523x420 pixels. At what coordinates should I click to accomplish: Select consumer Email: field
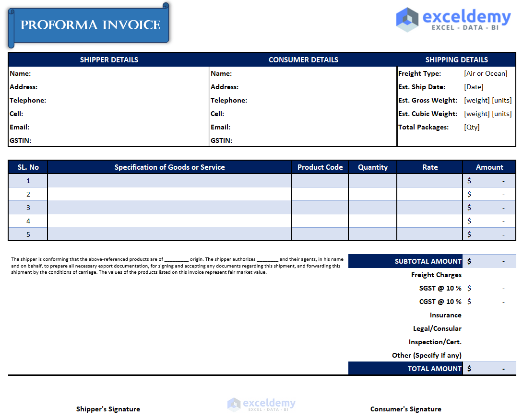tap(303, 127)
